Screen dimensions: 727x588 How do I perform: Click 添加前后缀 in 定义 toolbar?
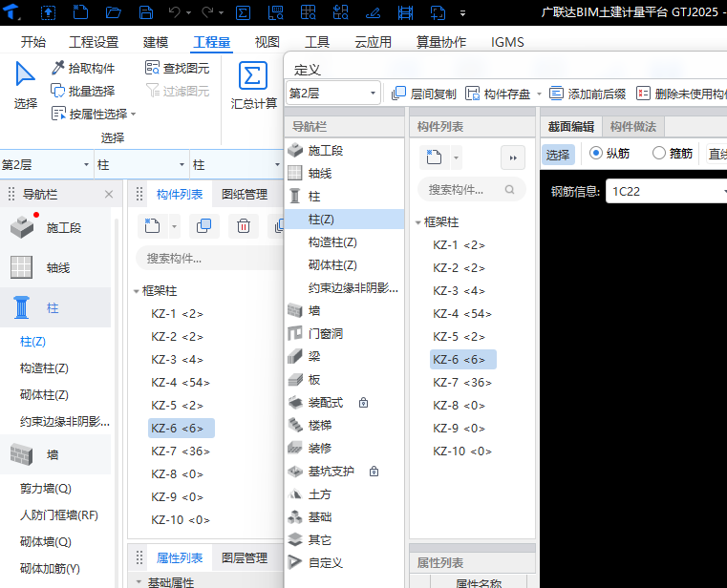click(588, 94)
